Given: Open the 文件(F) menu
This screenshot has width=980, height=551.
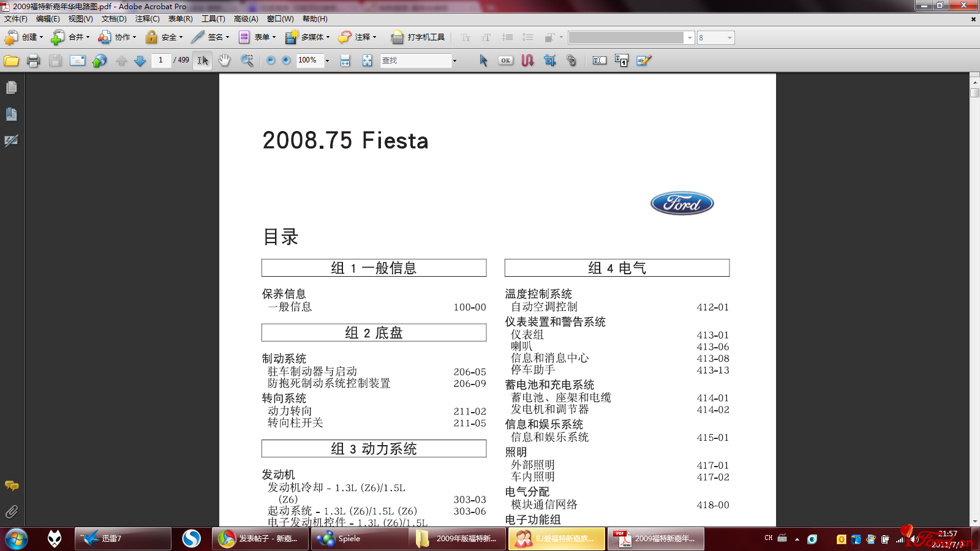Looking at the screenshot, I should [16, 19].
